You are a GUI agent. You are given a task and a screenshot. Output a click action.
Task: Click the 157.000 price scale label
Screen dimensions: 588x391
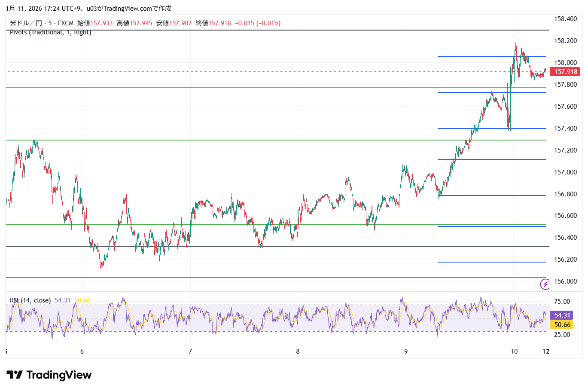[x=565, y=172]
